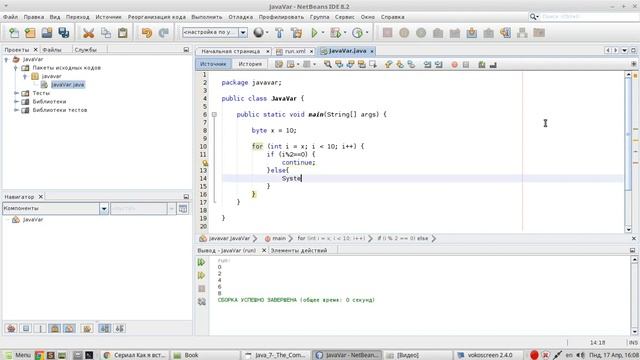The width and height of the screenshot is (640, 360).
Task: Click the red Start Macro Recording icon
Action: (x=454, y=64)
